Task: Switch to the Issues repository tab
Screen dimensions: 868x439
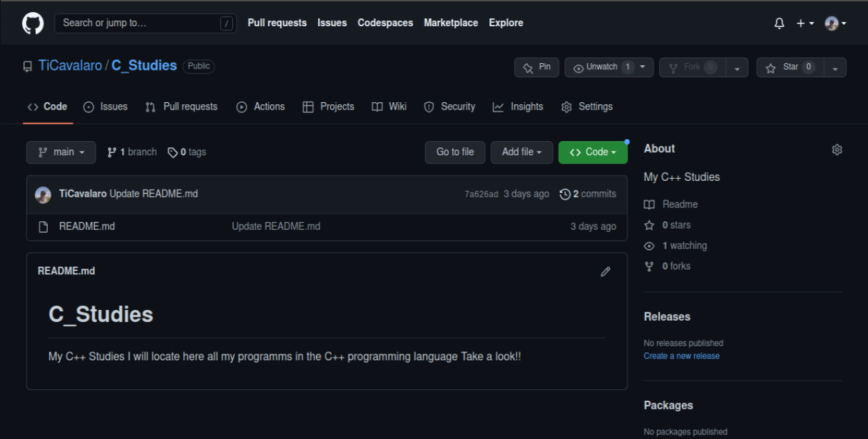Action: (106, 107)
